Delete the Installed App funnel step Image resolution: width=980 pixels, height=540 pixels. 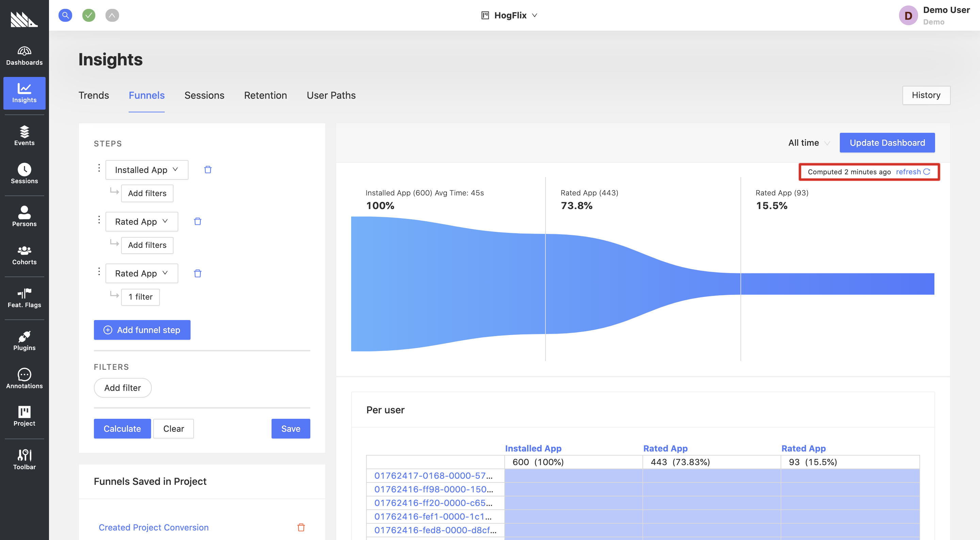208,170
